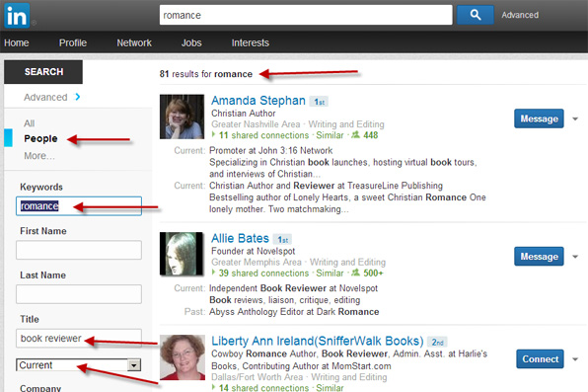The height and width of the screenshot is (392, 588).
Task: Open the Current title scope dropdown
Action: [x=78, y=365]
